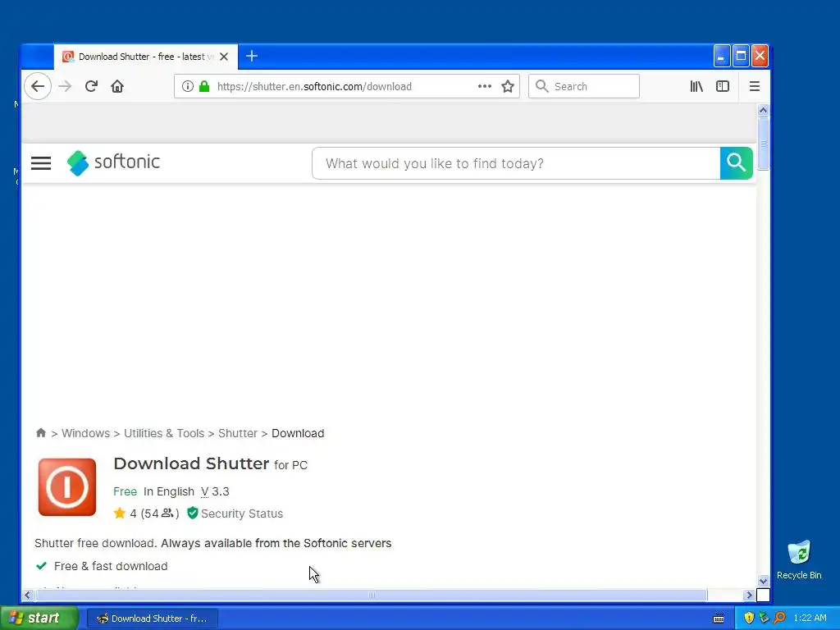Open a new tab with plus button
840x630 pixels.
click(251, 56)
